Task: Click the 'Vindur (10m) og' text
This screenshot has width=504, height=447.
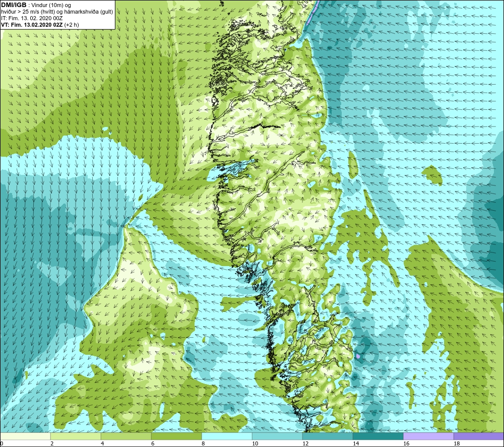Action: pyautogui.click(x=52, y=5)
